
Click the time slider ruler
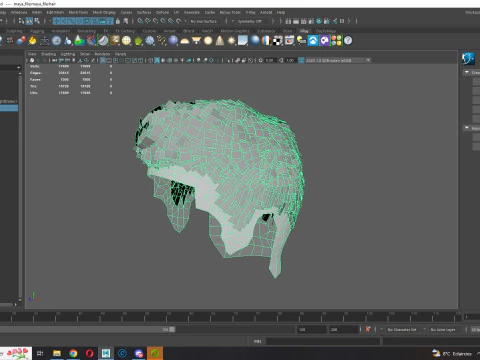pyautogui.click(x=230, y=316)
